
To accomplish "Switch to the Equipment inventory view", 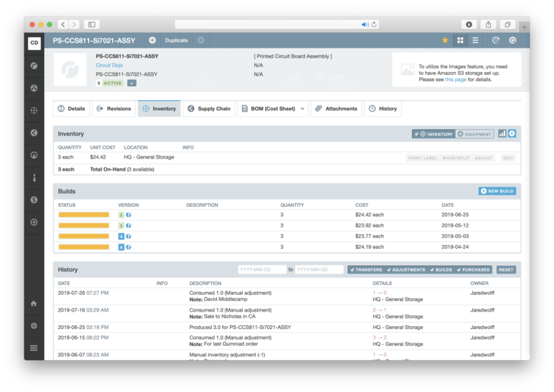I will point(474,134).
